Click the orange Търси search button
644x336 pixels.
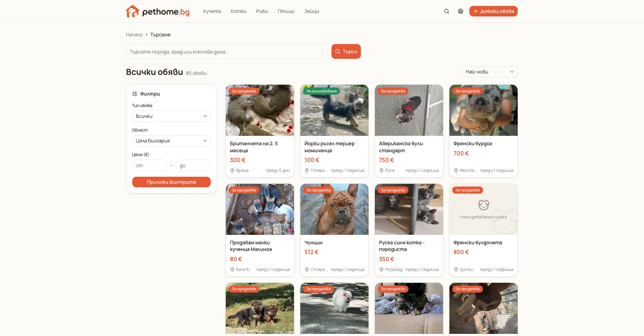(346, 51)
